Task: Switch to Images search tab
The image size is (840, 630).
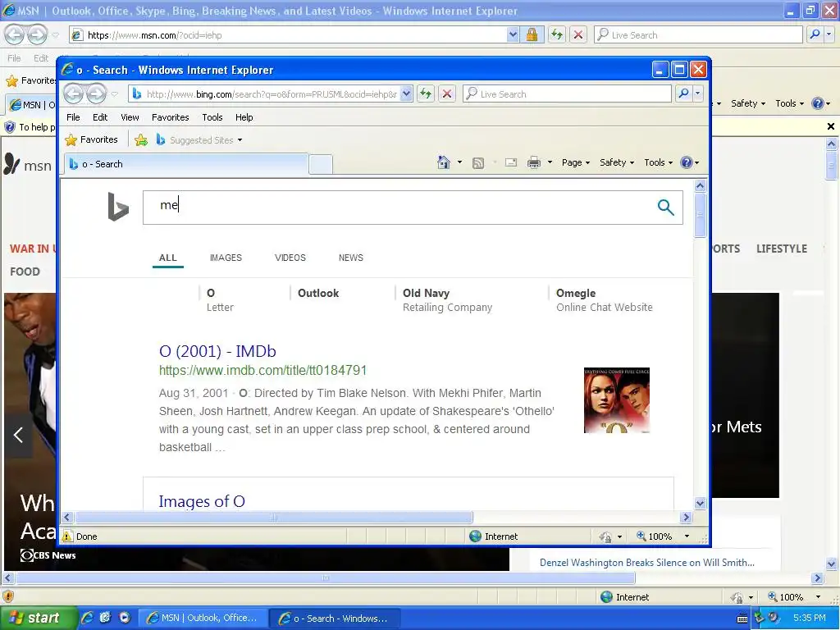Action: pos(226,258)
